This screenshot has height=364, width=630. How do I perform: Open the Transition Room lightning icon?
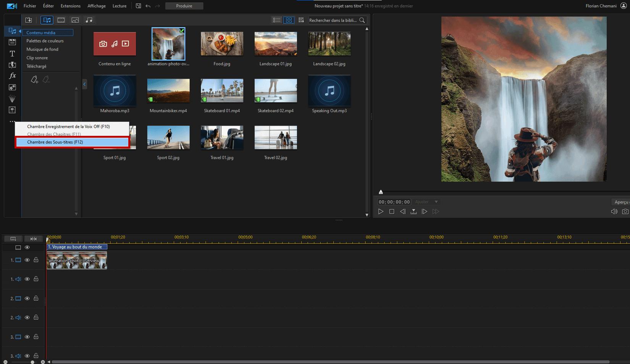(12, 65)
